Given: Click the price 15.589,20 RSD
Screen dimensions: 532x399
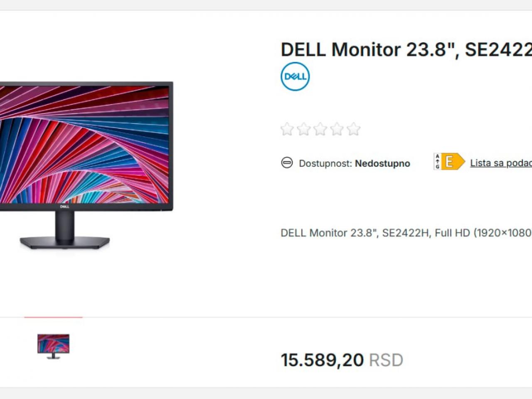Looking at the screenshot, I should coord(342,360).
